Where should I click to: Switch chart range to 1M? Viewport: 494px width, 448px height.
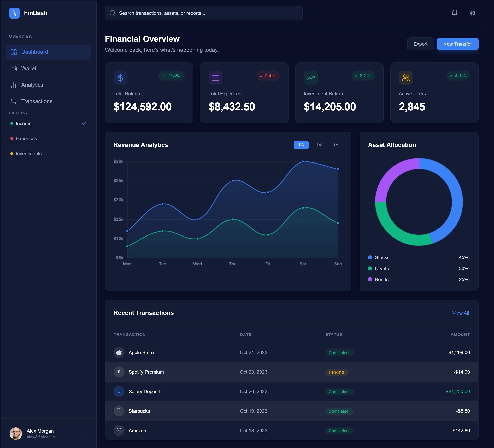click(319, 145)
